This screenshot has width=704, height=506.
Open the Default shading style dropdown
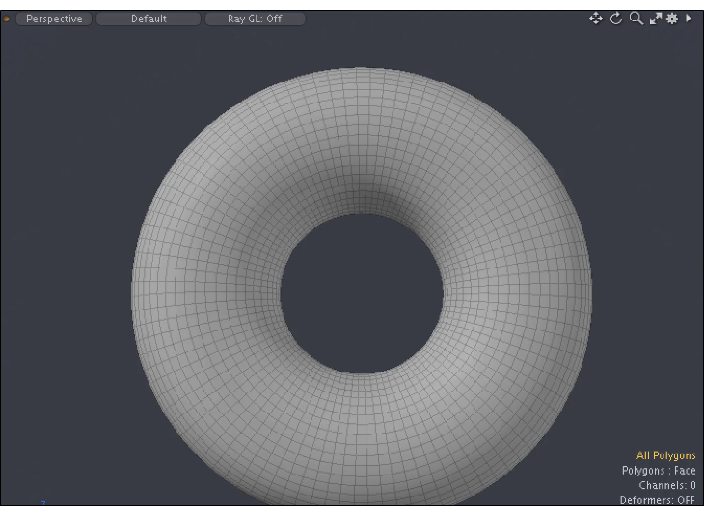point(149,19)
